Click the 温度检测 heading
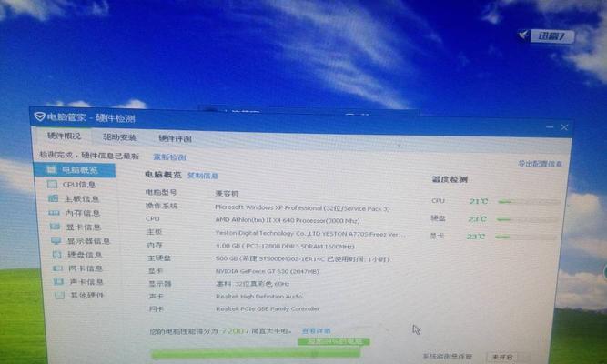This screenshot has height=364, width=607. (x=450, y=179)
